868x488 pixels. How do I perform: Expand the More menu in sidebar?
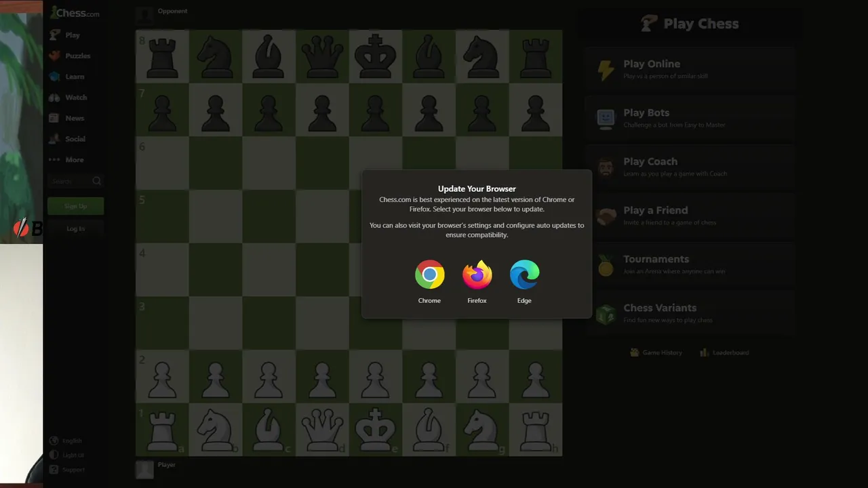tap(66, 160)
